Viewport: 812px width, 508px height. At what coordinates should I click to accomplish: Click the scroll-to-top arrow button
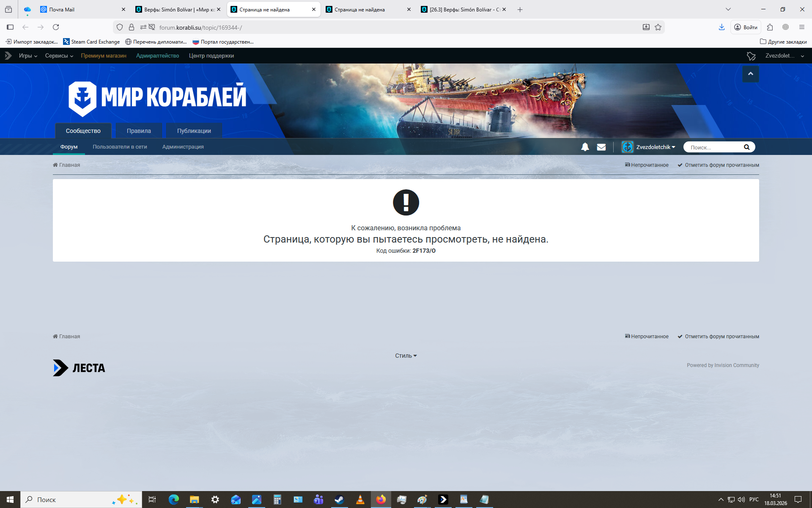pyautogui.click(x=750, y=74)
